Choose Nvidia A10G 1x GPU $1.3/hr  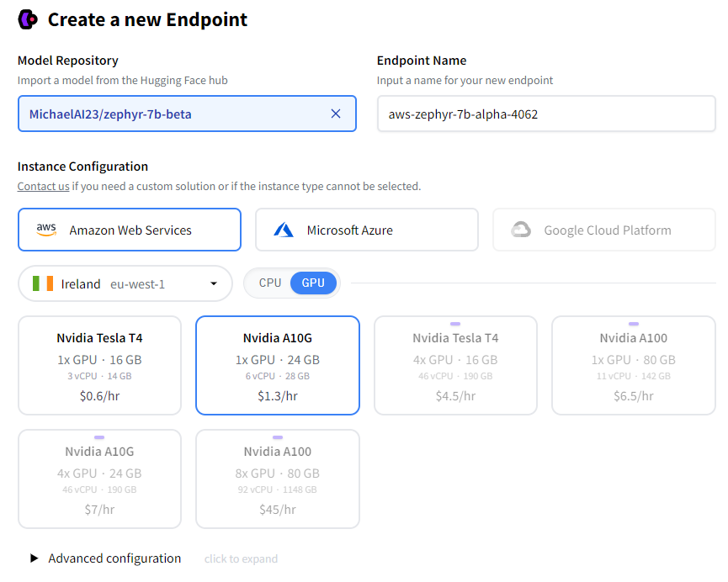(278, 365)
